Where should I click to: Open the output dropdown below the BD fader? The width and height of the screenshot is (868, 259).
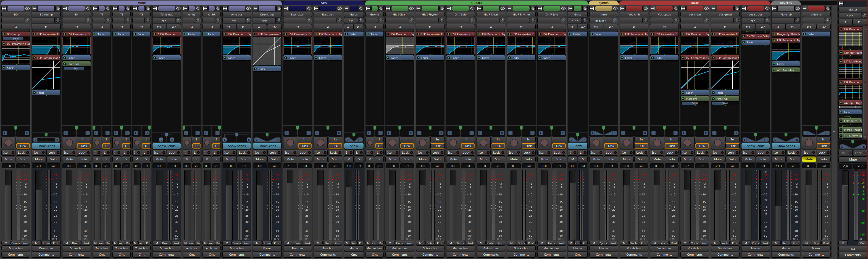click(15, 248)
